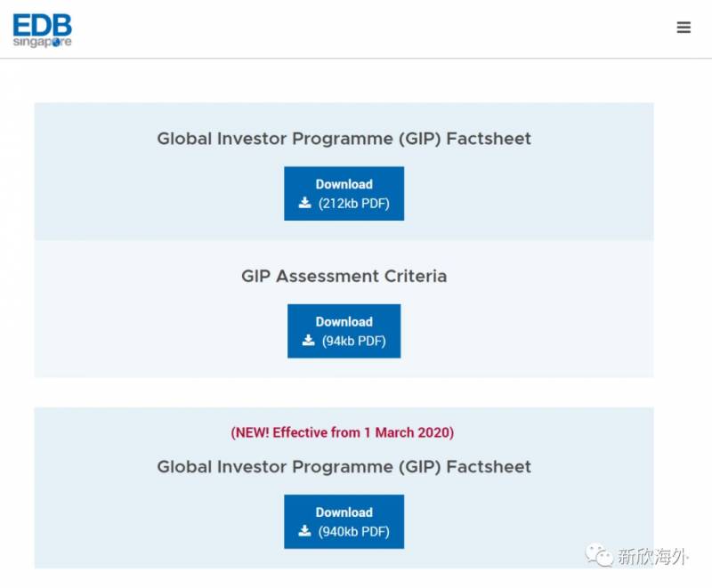
Task: Click the Chinese watermark text at bottom right
Action: pyautogui.click(x=652, y=557)
